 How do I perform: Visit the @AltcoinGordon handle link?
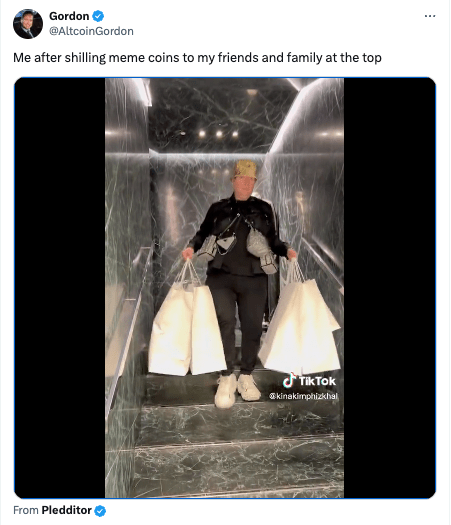pyautogui.click(x=91, y=31)
